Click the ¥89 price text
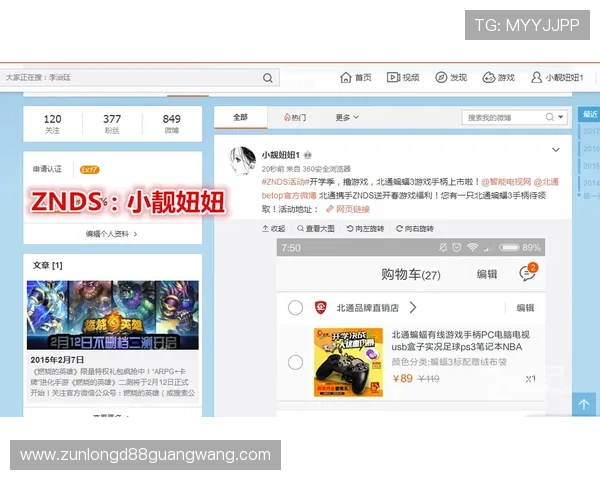Screen dimensions: 600x480 click(x=403, y=379)
